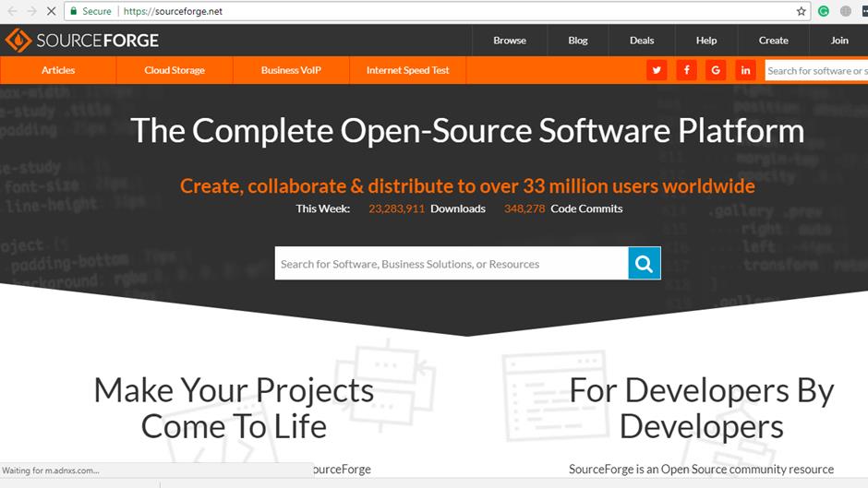
Task: Click the green Grammarly extension icon
Action: click(824, 11)
